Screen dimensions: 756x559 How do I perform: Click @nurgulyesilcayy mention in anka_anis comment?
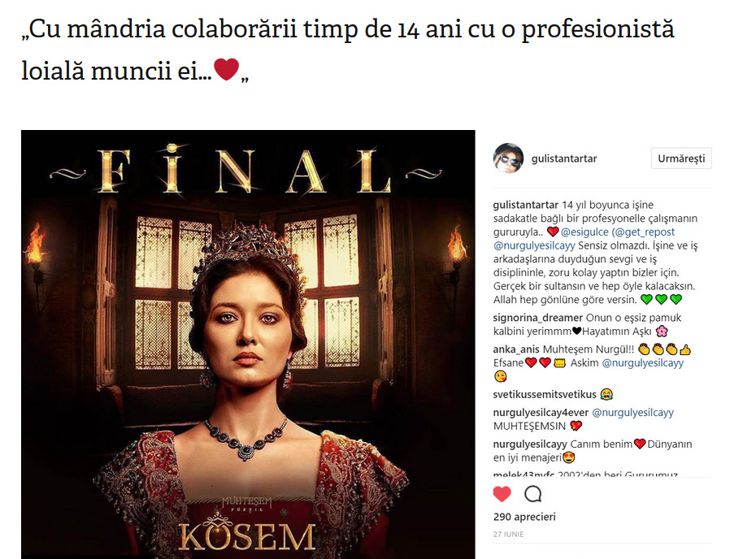tap(643, 363)
